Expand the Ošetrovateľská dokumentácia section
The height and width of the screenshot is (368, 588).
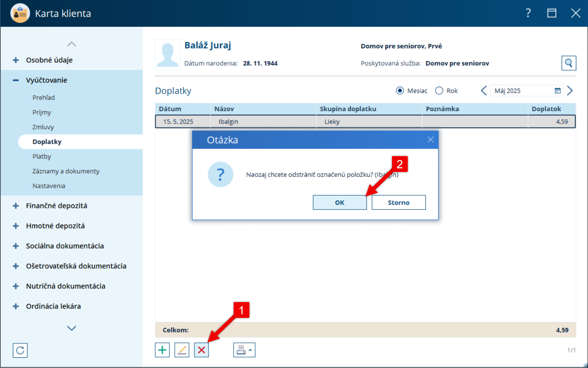click(x=16, y=266)
